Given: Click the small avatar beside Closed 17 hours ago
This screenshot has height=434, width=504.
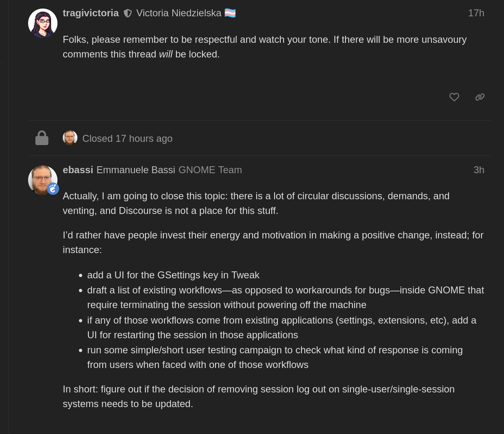Looking at the screenshot, I should click(70, 138).
